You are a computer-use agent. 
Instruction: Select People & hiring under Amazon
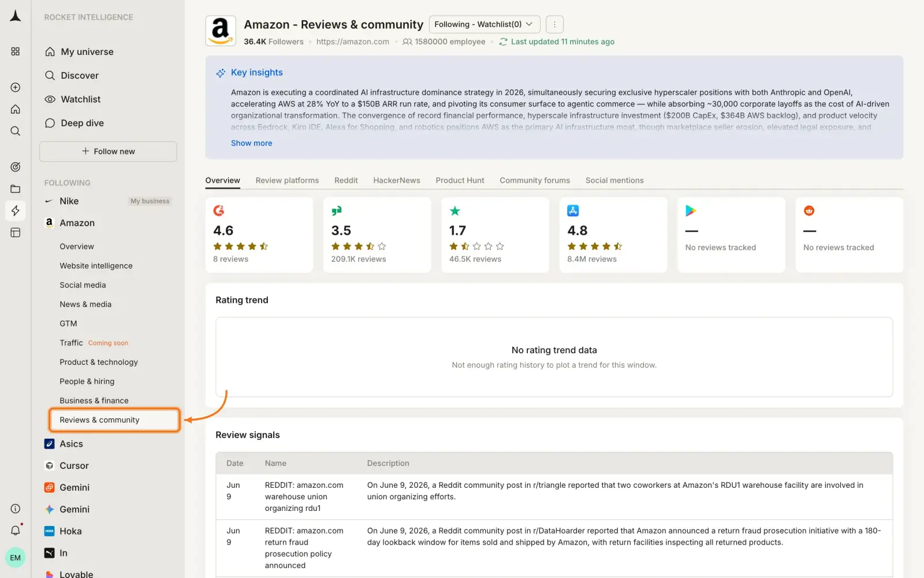coord(87,381)
